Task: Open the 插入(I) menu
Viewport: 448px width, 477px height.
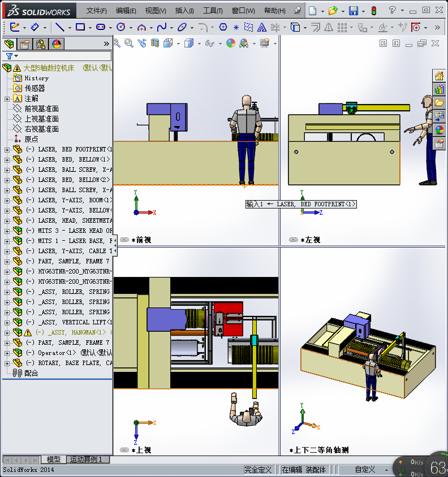Action: point(184,11)
